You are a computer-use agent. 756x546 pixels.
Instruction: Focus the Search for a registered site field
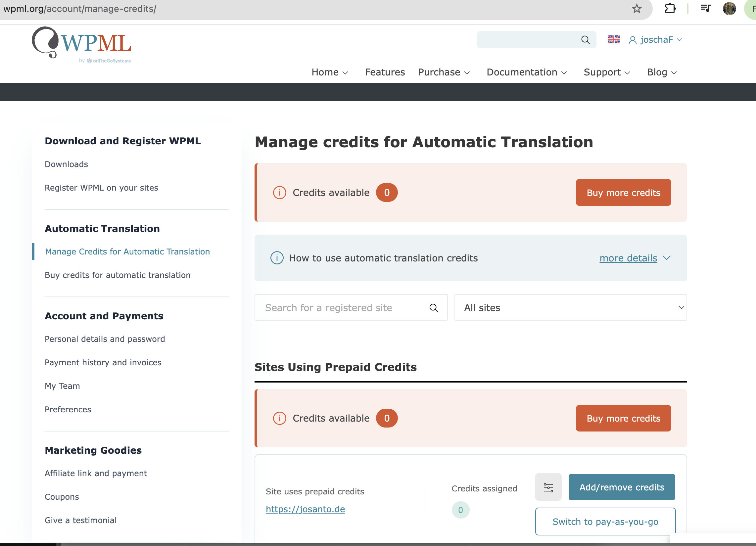[351, 308]
